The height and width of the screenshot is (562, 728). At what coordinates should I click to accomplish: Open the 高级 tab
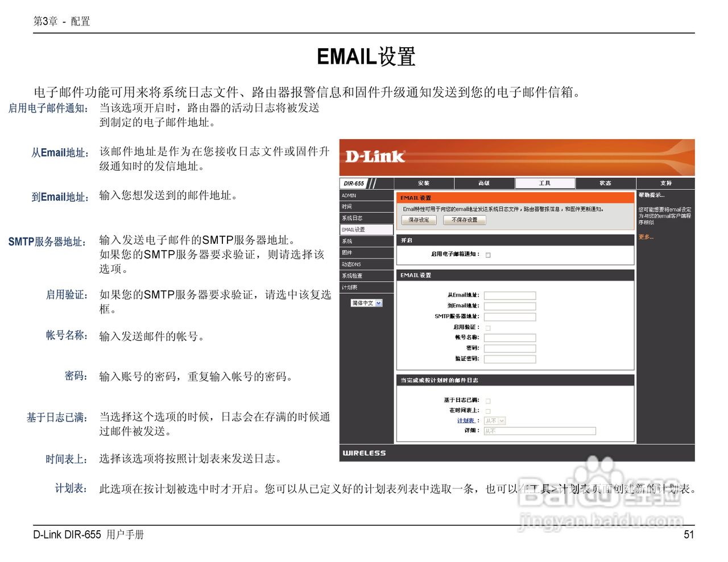click(x=484, y=183)
